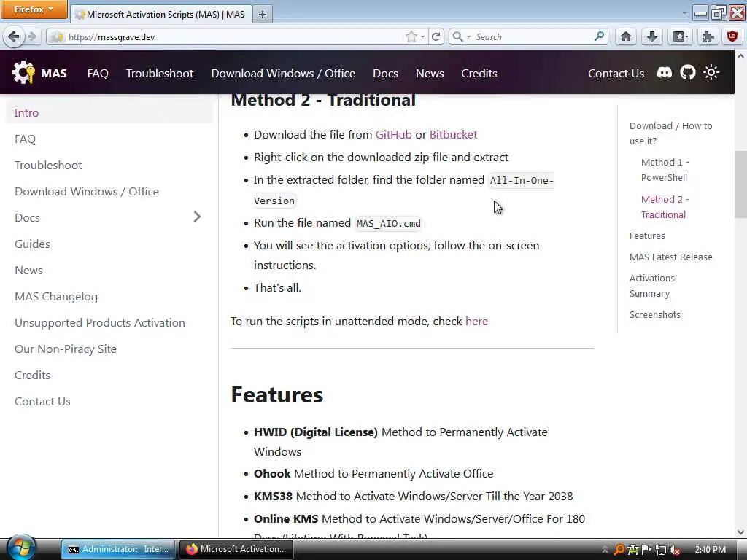Open FAQ in the top navigation
747x560 pixels.
98,74
